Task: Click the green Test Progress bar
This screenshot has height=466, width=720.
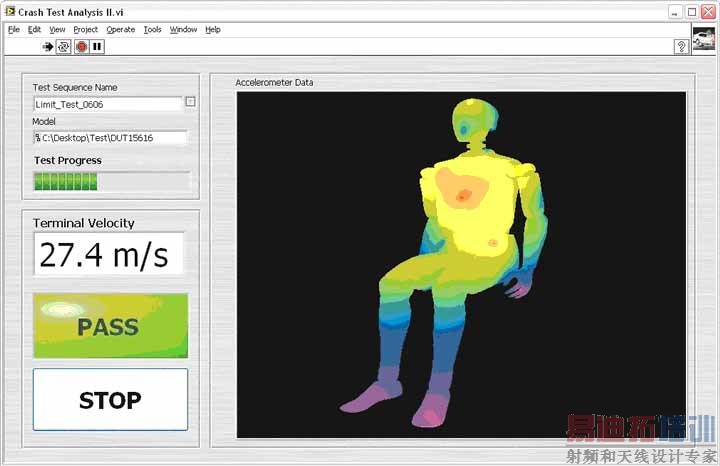Action: tap(112, 181)
